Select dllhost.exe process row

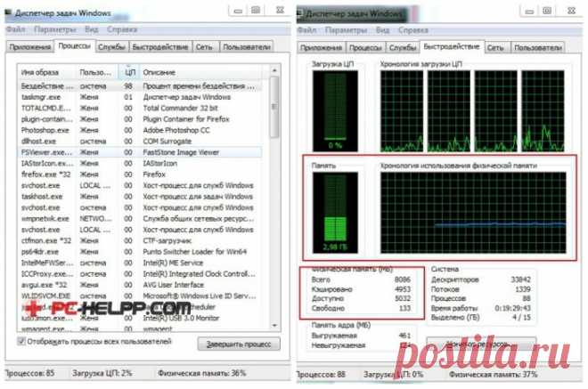[140, 142]
